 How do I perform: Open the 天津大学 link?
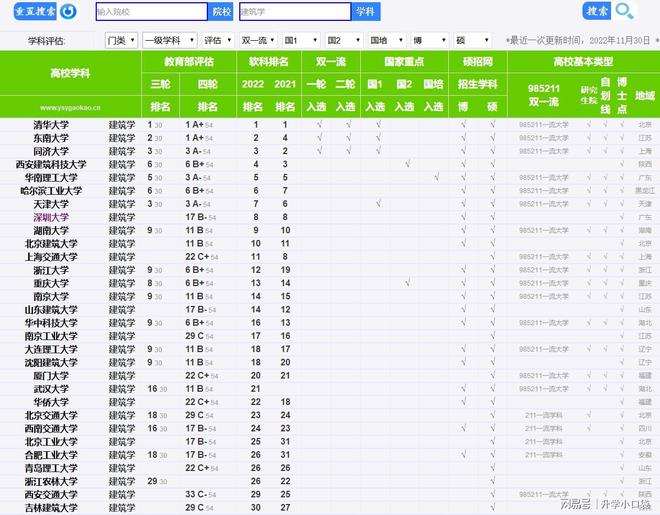point(51,204)
